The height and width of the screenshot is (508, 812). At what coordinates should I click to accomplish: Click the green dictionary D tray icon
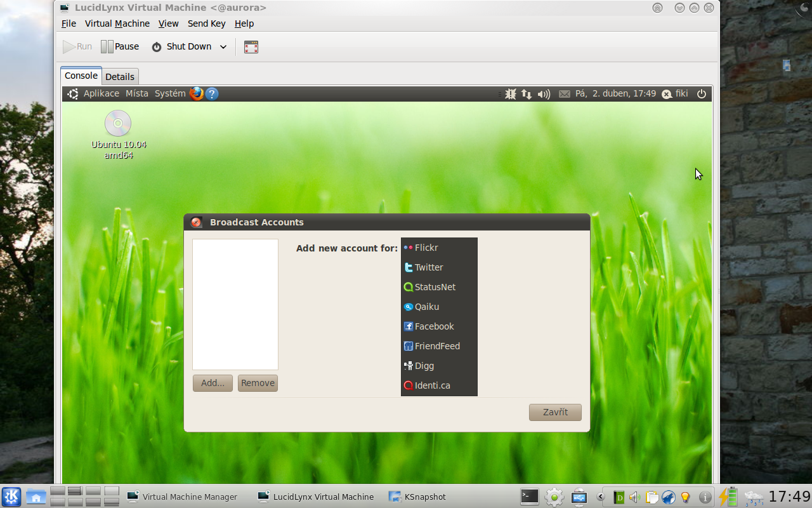[619, 497]
